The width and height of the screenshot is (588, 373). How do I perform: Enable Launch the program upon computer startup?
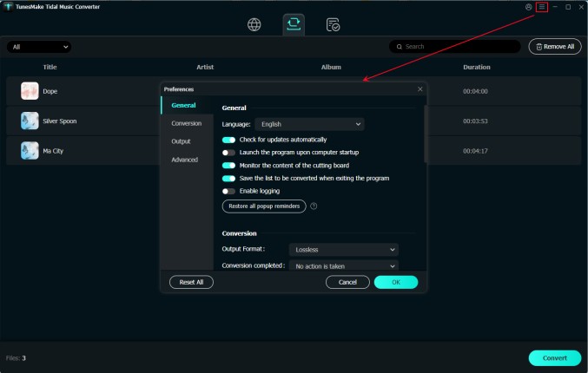pos(228,153)
